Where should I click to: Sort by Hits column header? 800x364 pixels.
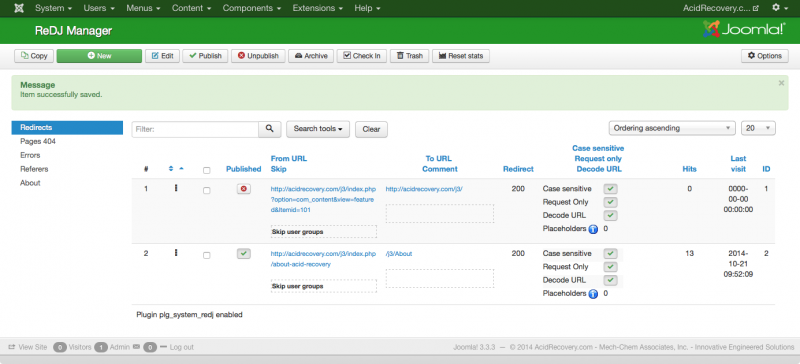click(x=689, y=169)
